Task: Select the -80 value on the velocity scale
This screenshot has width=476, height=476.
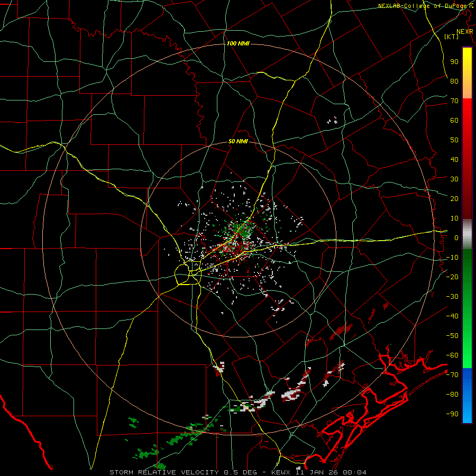Action: click(x=452, y=395)
